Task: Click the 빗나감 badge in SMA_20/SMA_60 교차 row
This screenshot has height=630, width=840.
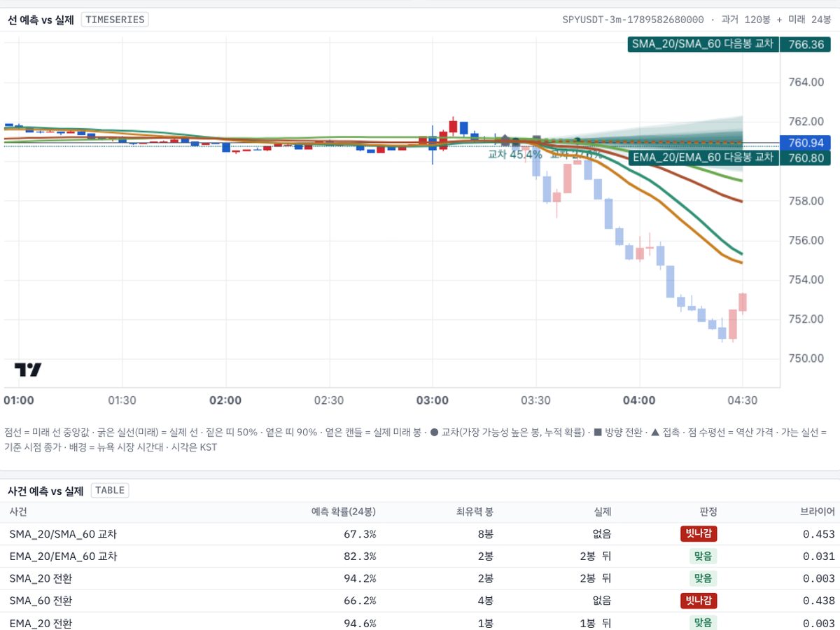Action: click(699, 534)
